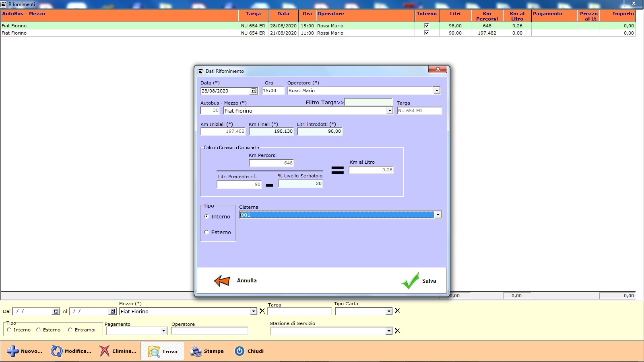Click the Km al Litro 9,26 table cell
Screen dimensions: 644x362
[x=517, y=26]
